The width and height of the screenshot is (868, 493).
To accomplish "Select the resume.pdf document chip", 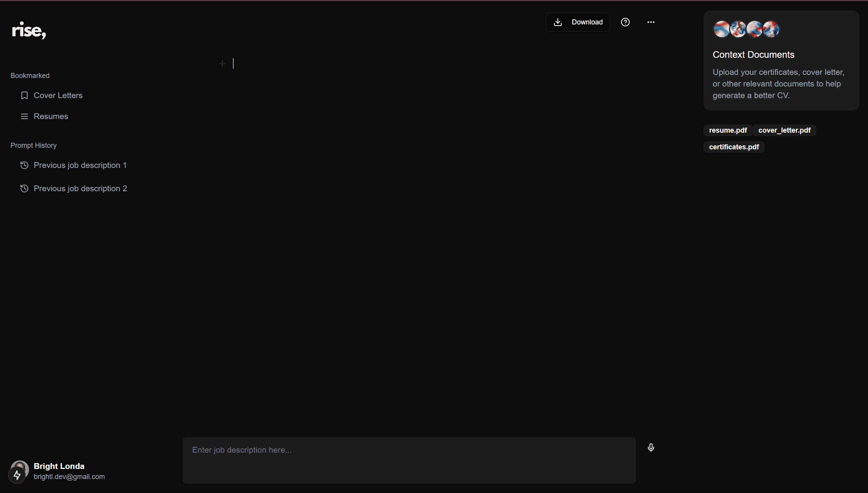I will pyautogui.click(x=728, y=130).
